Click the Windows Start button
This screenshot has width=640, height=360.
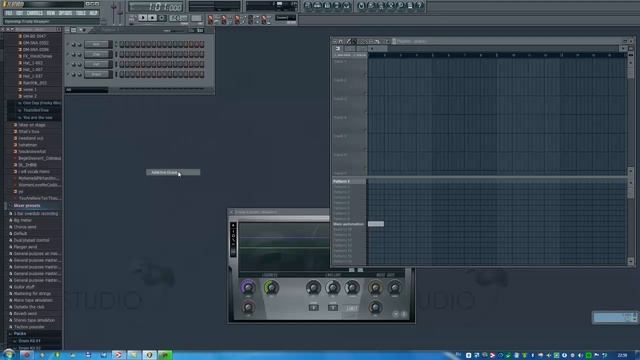pos(8,354)
